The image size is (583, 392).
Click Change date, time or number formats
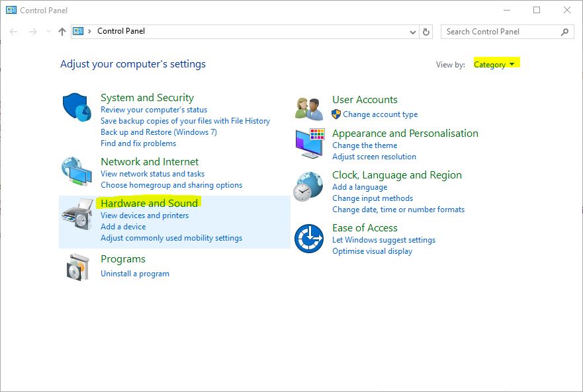click(398, 209)
